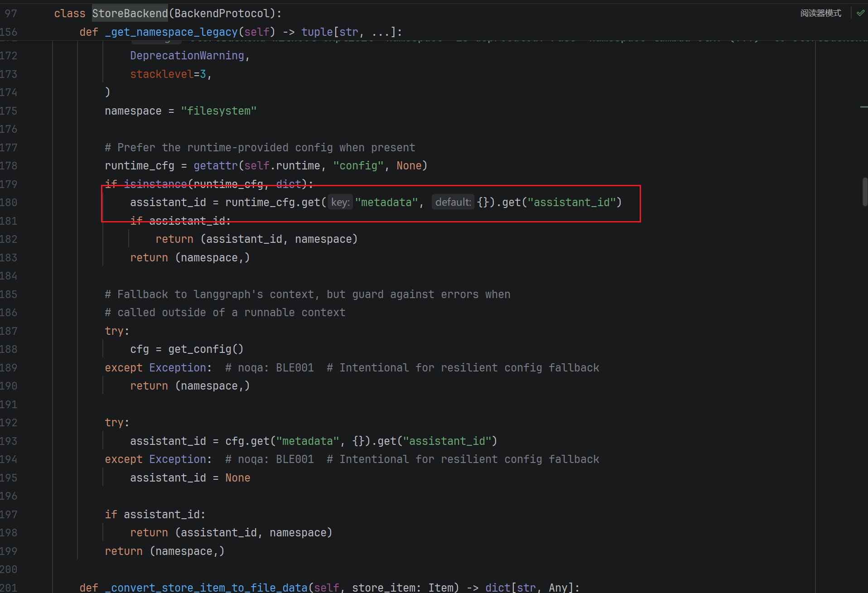Click the key: inlay hint on line 180
This screenshot has width=868, height=593.
340,202
